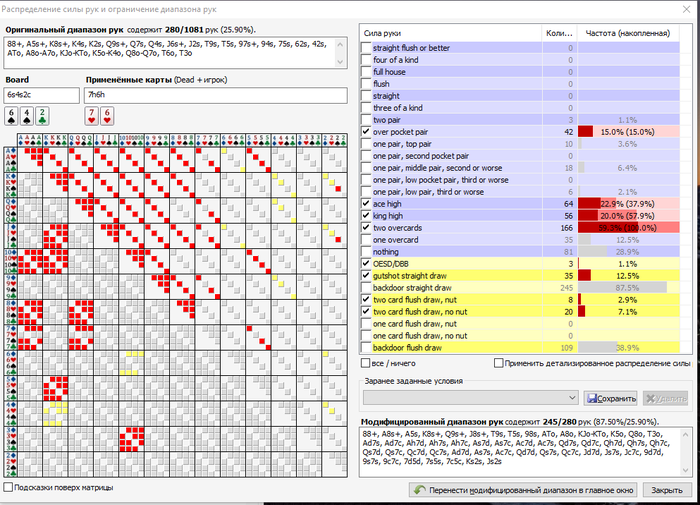The height and width of the screenshot is (505, 700).
Task: Toggle the 'все / ничего' checkbox
Action: point(366,363)
